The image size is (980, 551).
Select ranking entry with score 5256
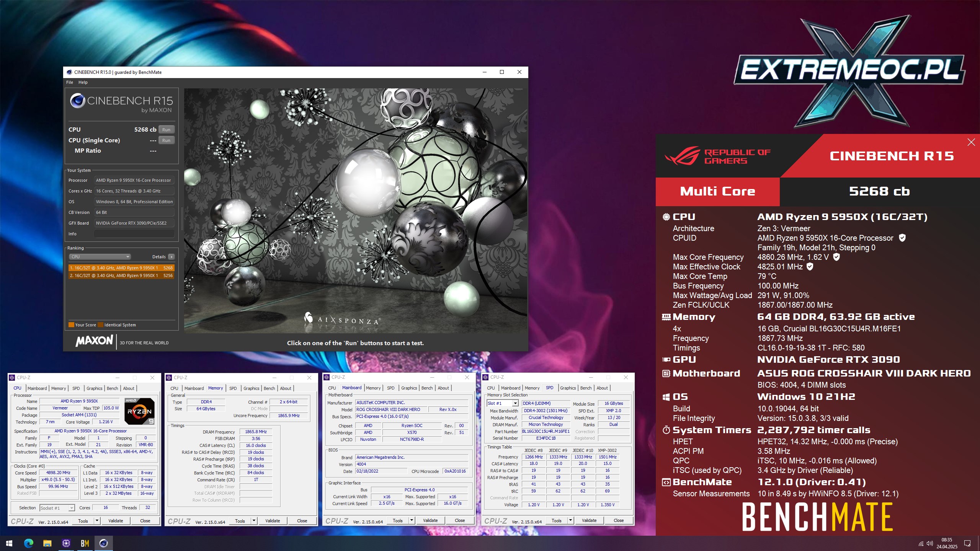pos(121,275)
